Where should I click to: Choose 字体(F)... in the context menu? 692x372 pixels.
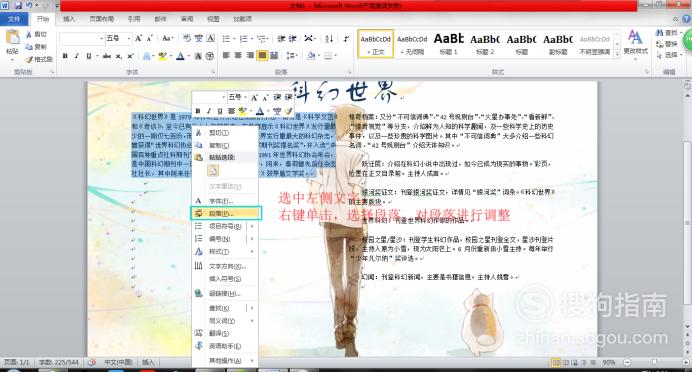[225, 201]
